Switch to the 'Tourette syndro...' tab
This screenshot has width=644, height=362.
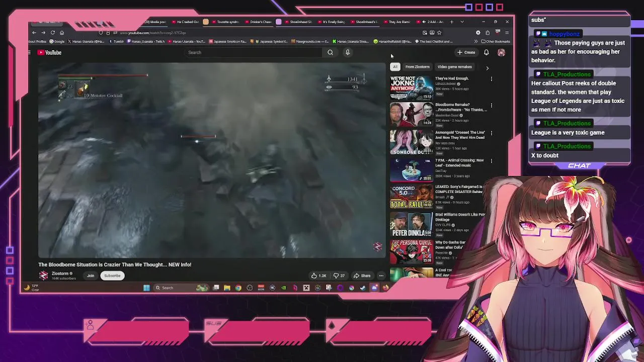(225, 22)
